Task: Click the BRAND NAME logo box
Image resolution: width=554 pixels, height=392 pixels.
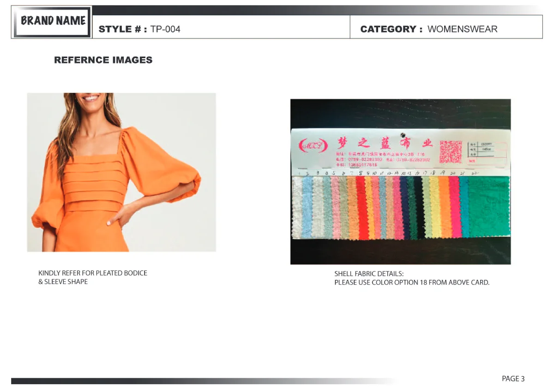Action: pyautogui.click(x=52, y=22)
